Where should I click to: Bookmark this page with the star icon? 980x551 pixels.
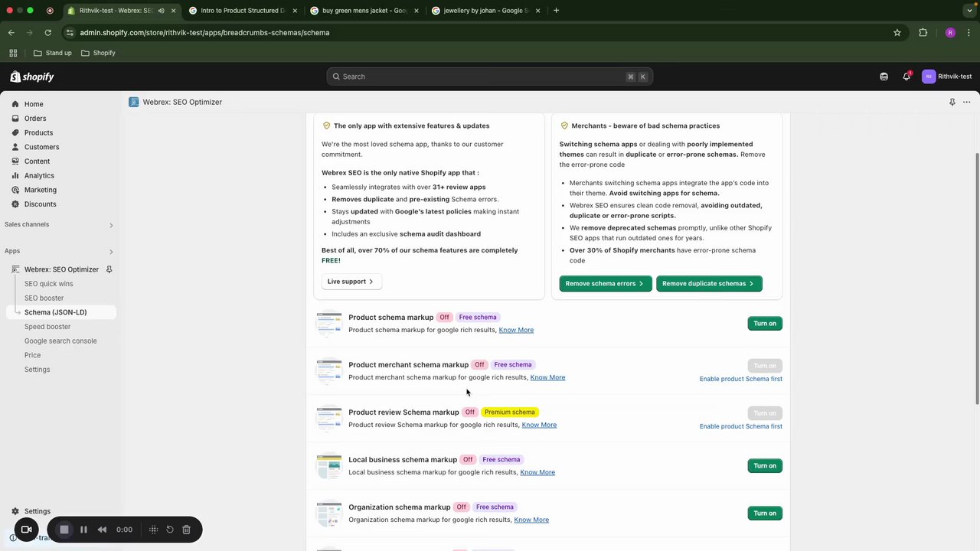click(x=897, y=33)
